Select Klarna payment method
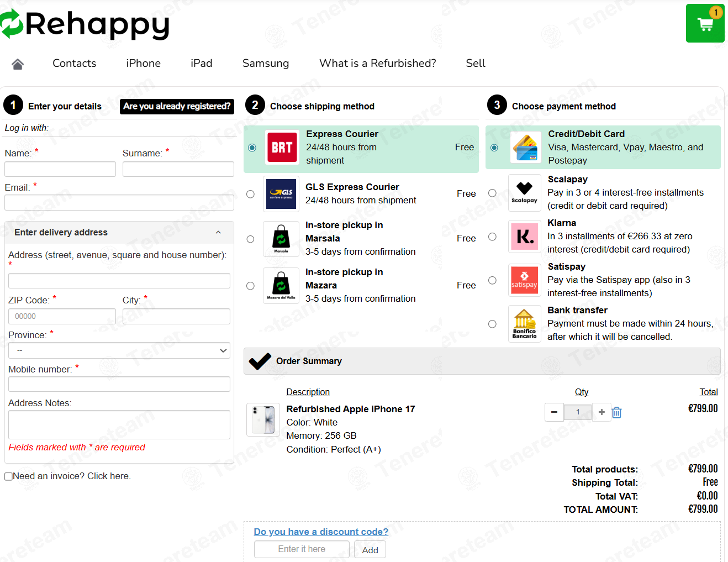This screenshot has width=728, height=562. tap(492, 237)
